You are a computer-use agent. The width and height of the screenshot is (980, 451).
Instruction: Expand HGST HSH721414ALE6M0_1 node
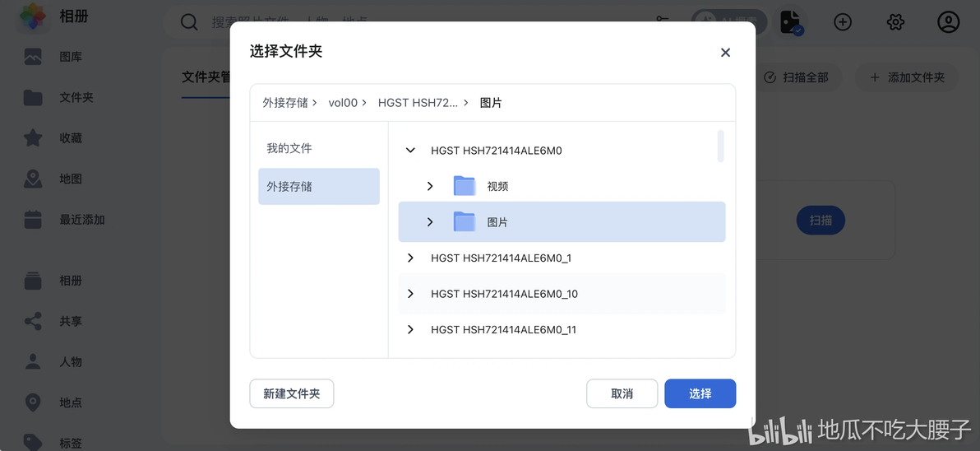point(410,258)
